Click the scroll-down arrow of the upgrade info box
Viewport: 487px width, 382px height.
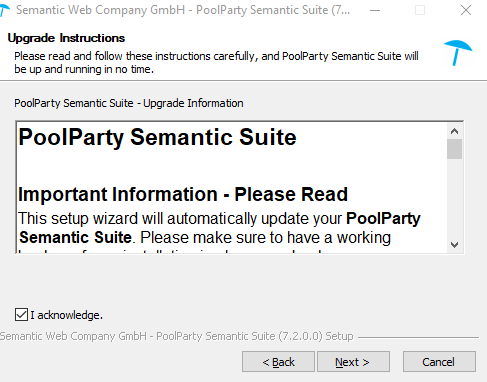(x=454, y=245)
